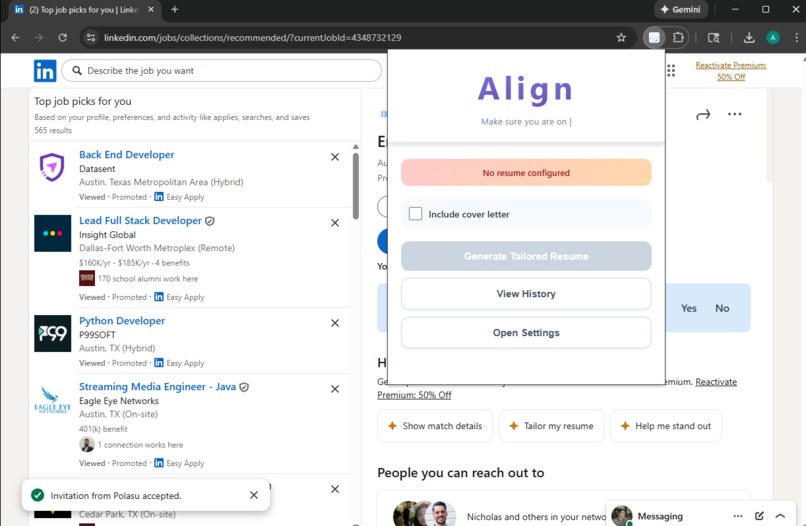The image size is (806, 526).
Task: Open the Gemini button
Action: tap(681, 9)
